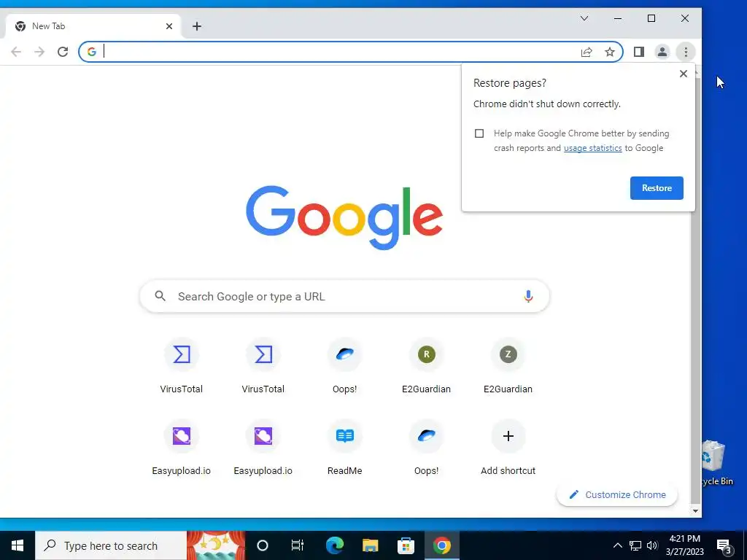Viewport: 747px width, 560px height.
Task: Click the Google G icon in address bar
Action: 91,52
